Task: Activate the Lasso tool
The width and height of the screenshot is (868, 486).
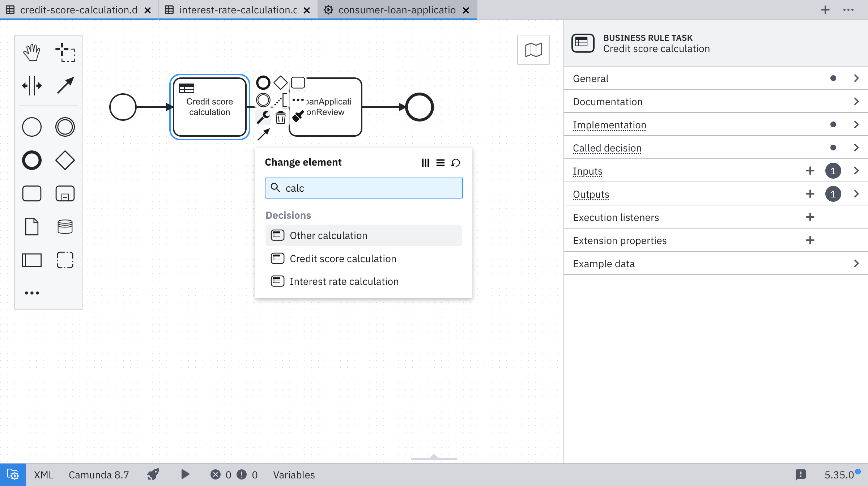Action: (65, 53)
